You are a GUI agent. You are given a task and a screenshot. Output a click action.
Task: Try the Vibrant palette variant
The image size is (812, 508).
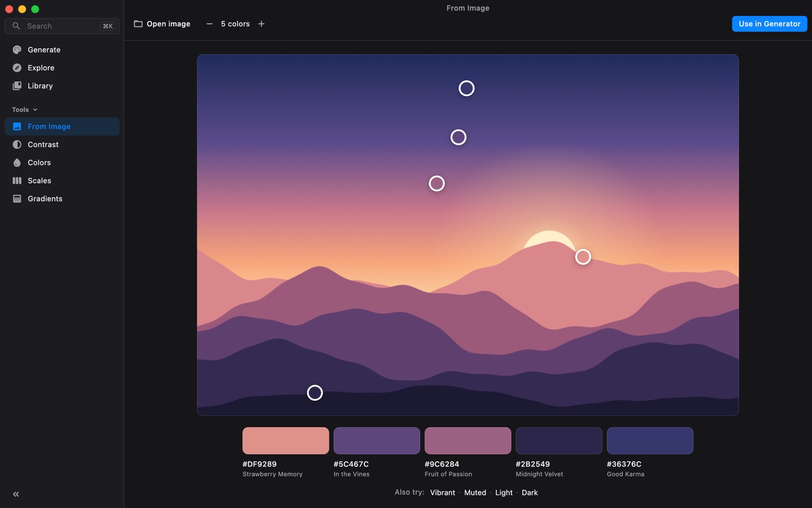click(443, 493)
